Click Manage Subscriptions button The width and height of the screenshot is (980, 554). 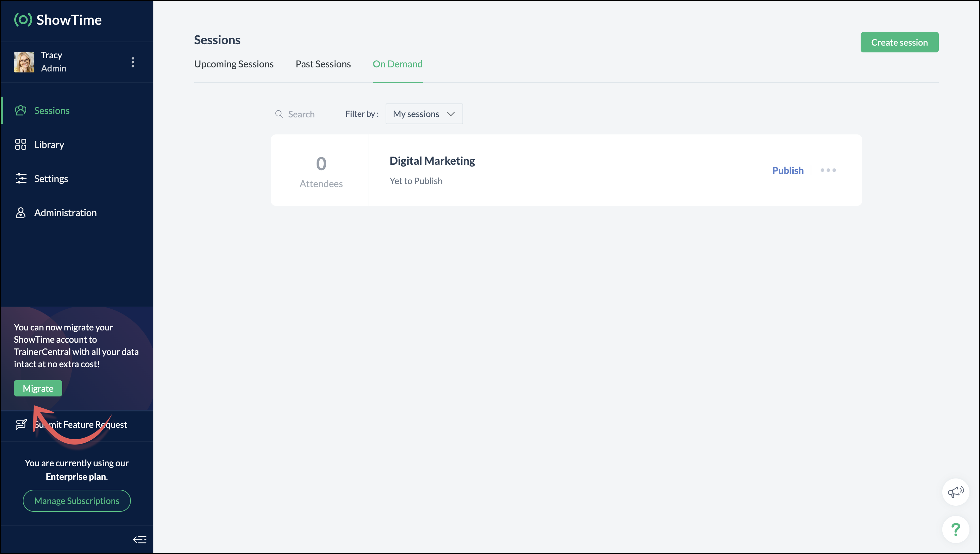77,501
